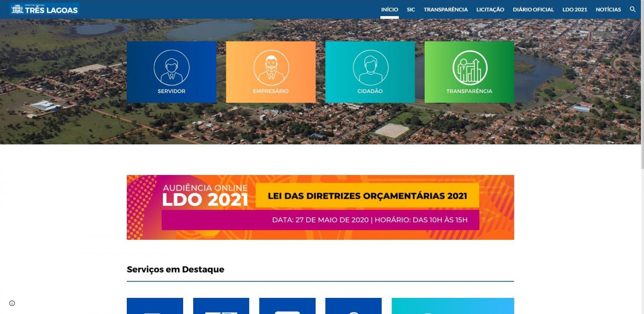The width and height of the screenshot is (644, 314).
Task: Open the Licitação menu item
Action: tap(490, 9)
